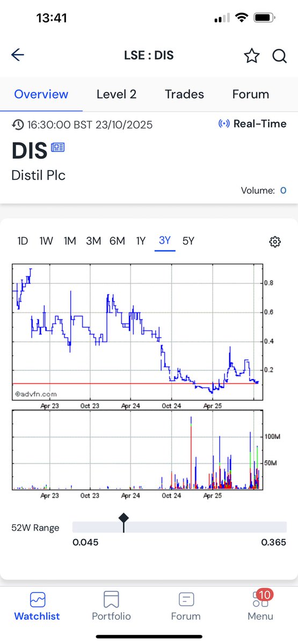Open Portfolio in the bottom bar

click(x=111, y=606)
